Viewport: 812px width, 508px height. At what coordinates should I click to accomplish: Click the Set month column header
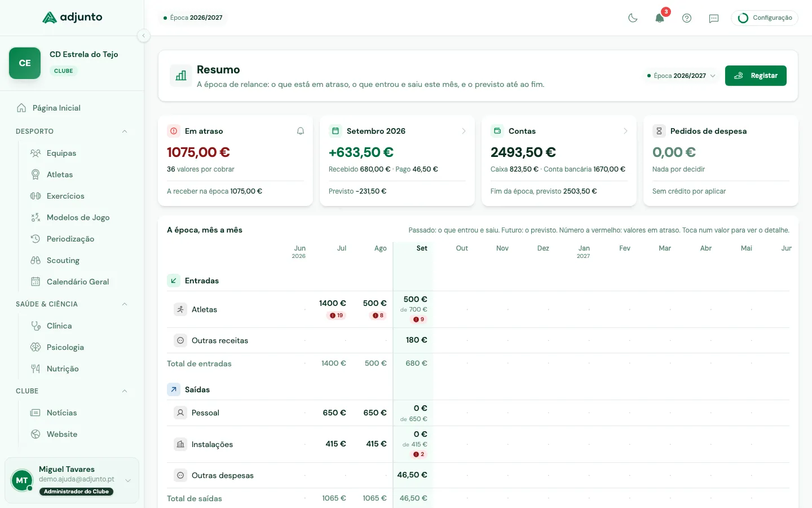tap(422, 248)
